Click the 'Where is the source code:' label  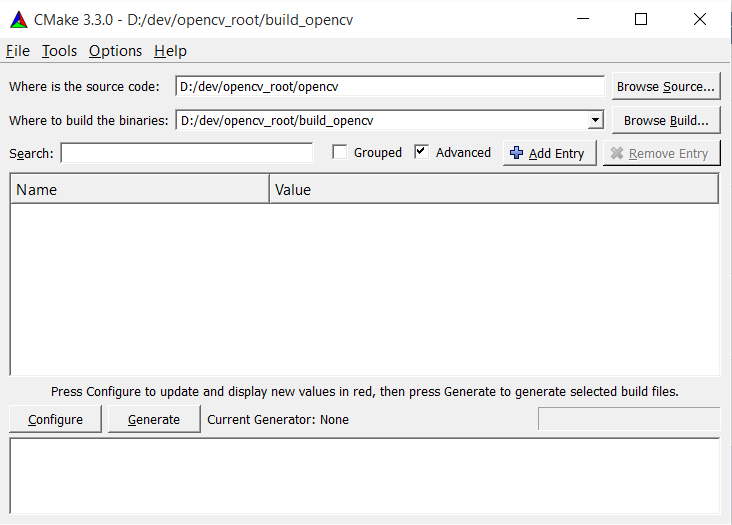point(84,87)
